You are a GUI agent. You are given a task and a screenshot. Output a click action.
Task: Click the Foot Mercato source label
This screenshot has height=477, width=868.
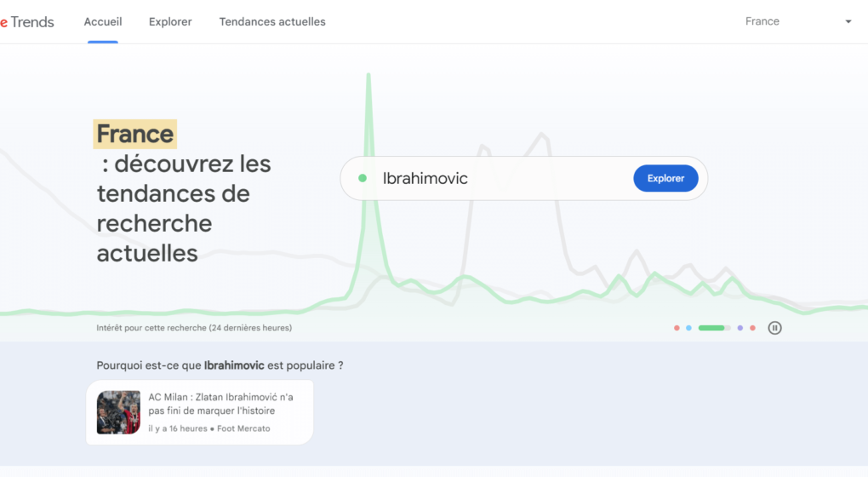pyautogui.click(x=243, y=428)
